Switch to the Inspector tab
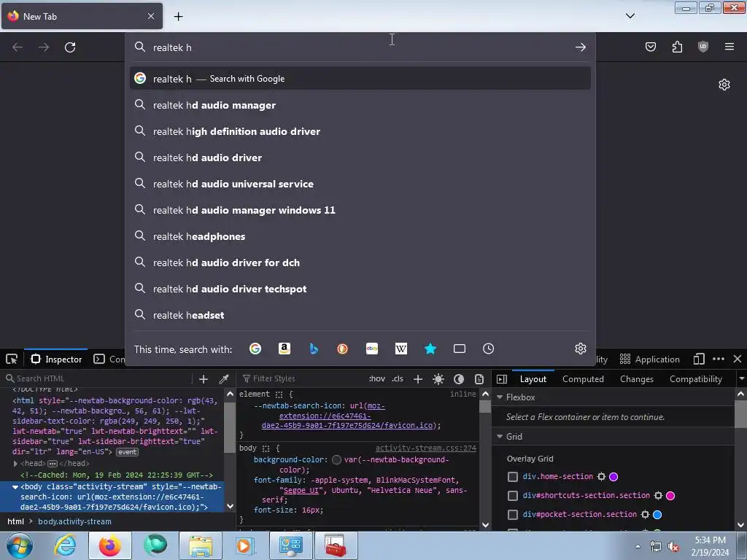Viewport: 747px width, 560px height. (56, 359)
